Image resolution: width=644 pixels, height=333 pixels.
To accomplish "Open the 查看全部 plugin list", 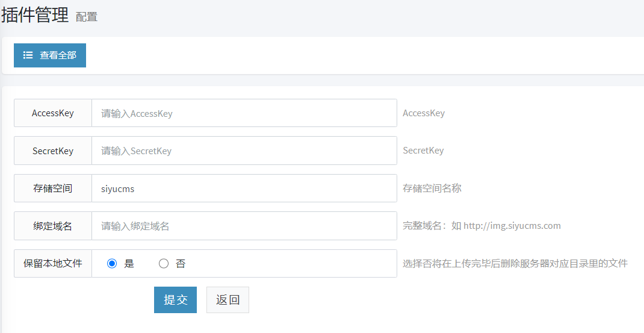I will 50,55.
